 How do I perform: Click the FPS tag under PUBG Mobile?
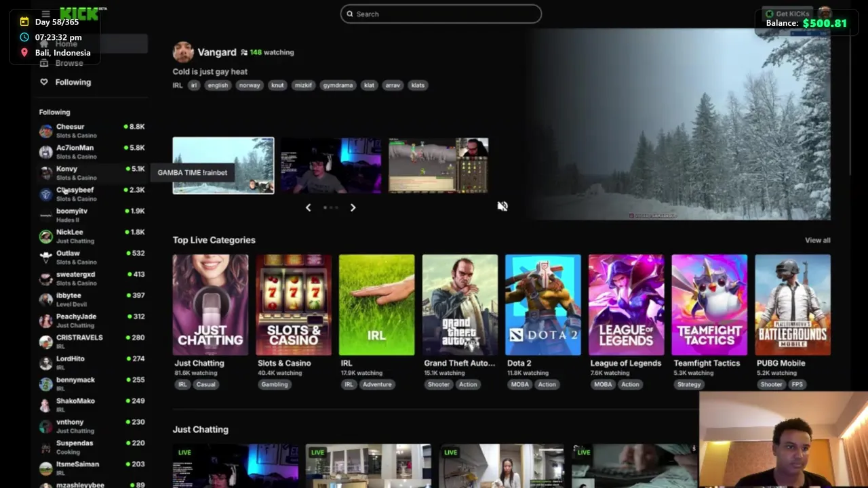click(x=797, y=384)
